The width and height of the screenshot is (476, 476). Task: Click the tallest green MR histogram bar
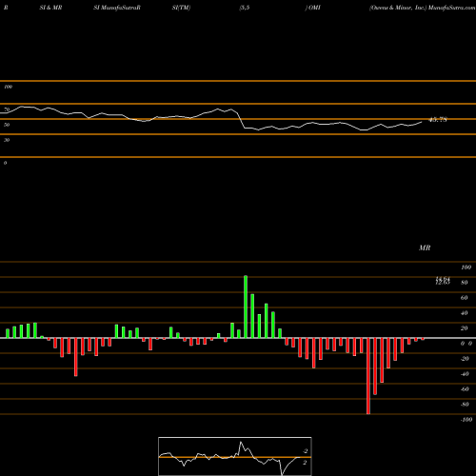coord(246,307)
